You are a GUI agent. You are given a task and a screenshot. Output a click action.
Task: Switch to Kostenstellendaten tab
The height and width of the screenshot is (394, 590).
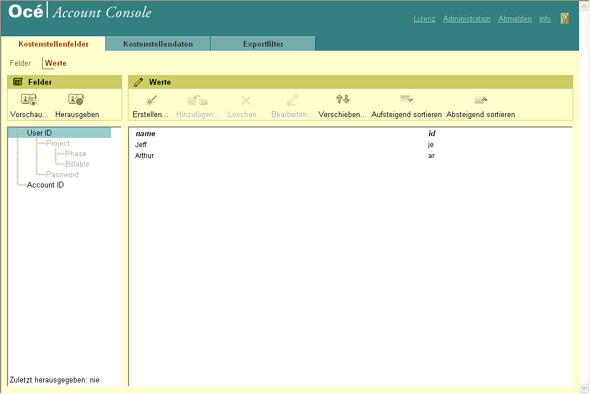158,44
